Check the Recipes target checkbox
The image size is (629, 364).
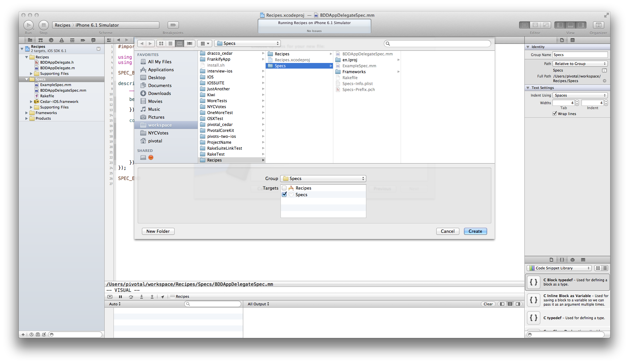pos(284,188)
